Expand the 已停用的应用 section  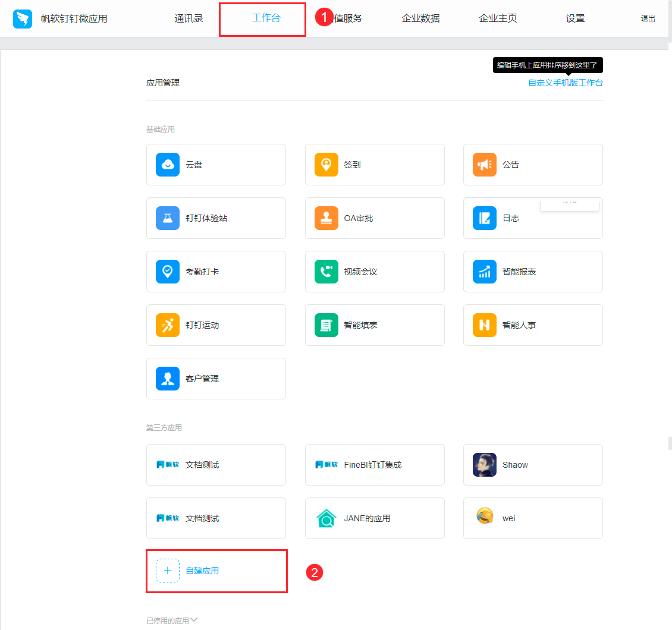pyautogui.click(x=172, y=620)
